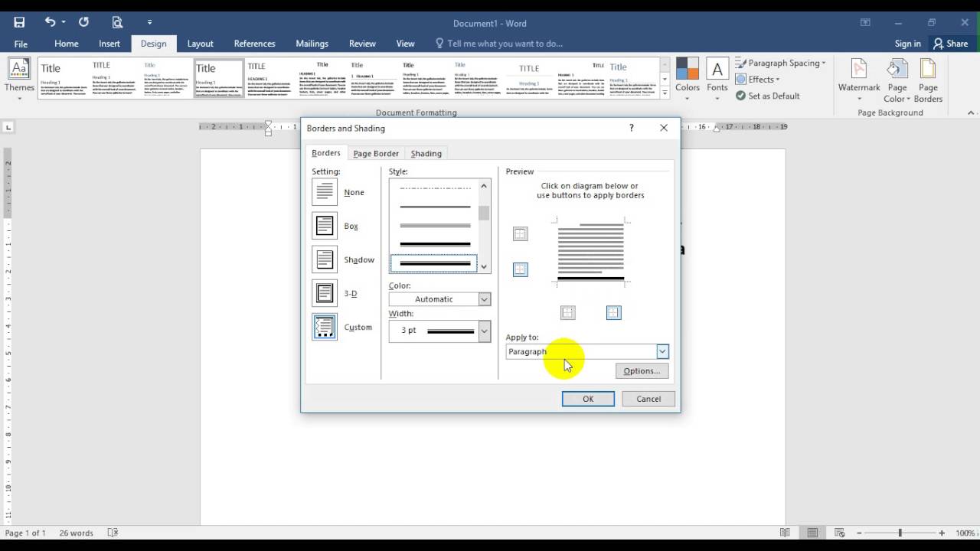
Task: Click Set as Default
Action: (768, 96)
